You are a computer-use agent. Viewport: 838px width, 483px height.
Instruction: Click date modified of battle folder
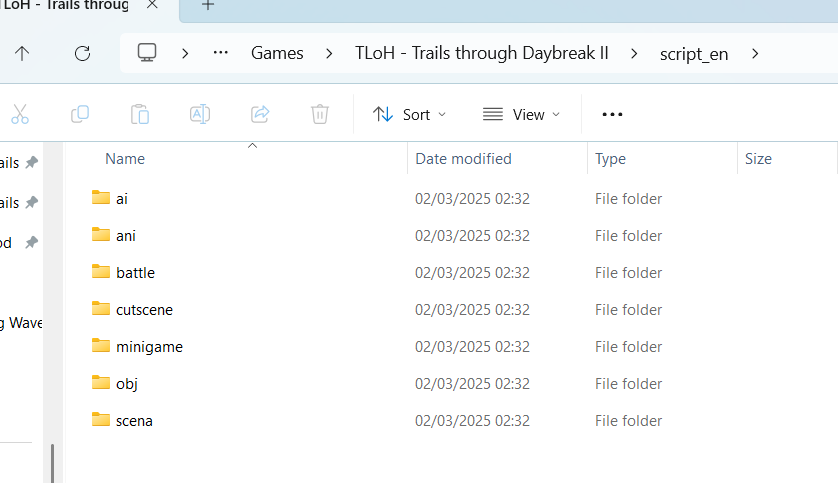pyautogui.click(x=472, y=272)
